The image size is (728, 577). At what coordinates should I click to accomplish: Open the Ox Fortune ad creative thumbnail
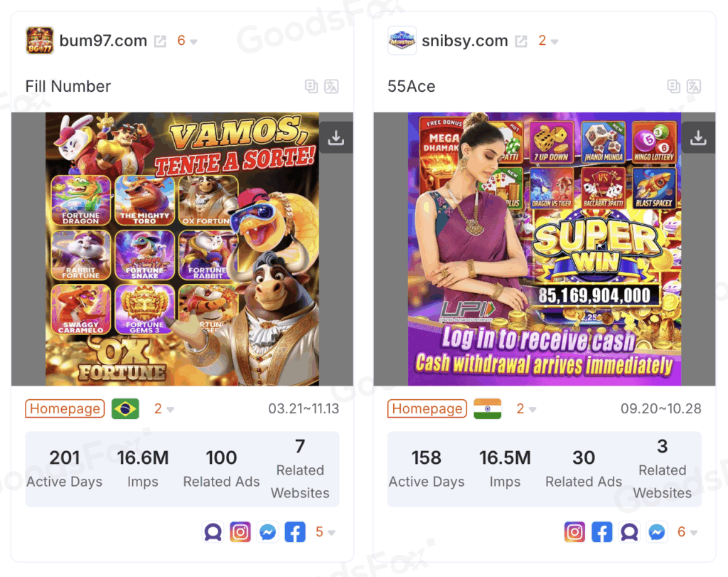(x=182, y=249)
